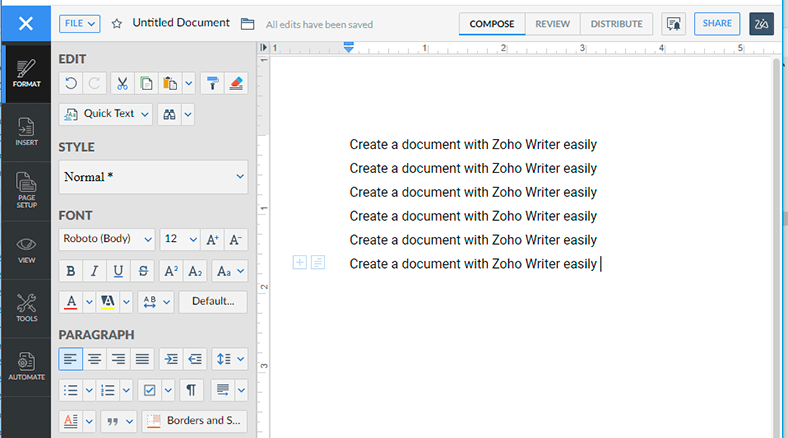The height and width of the screenshot is (438, 788).
Task: Cut the selected text
Action: tap(122, 83)
